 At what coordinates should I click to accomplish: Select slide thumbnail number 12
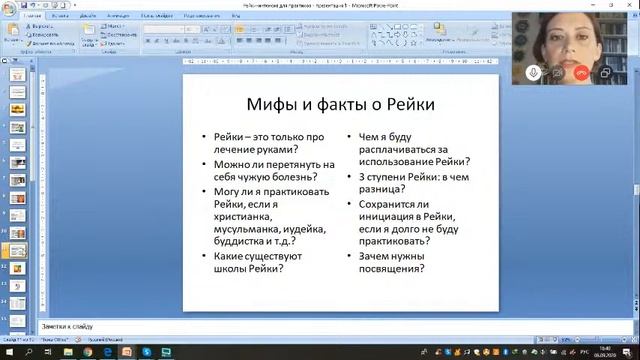[18, 269]
